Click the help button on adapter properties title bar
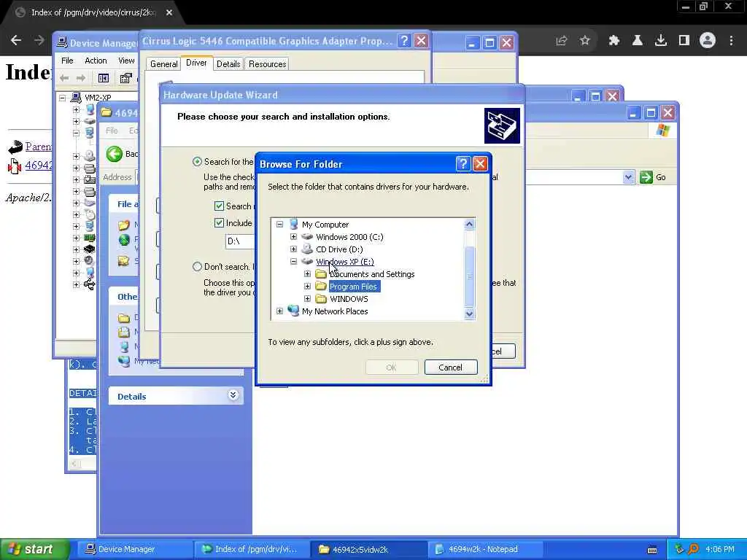747x560 pixels. pyautogui.click(x=404, y=41)
